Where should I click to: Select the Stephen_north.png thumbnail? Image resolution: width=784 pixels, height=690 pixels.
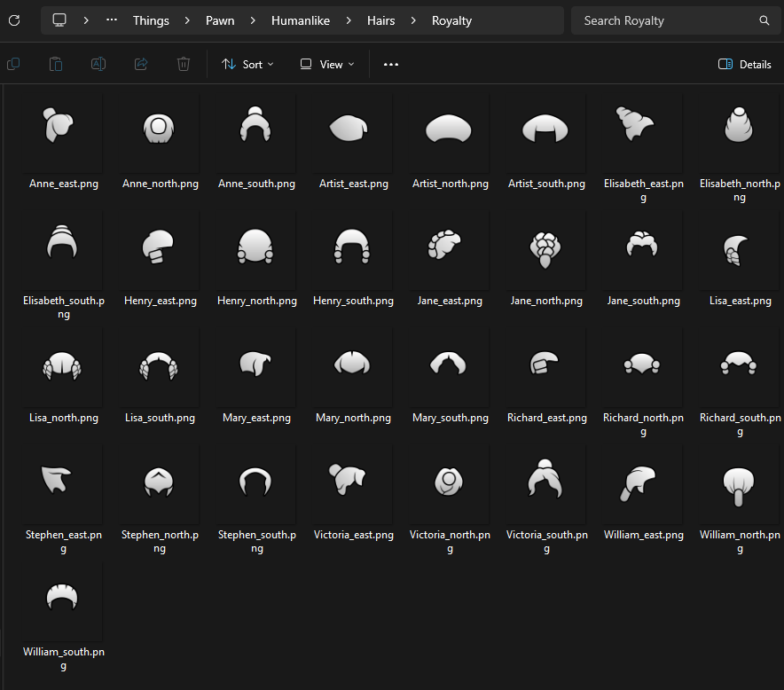pyautogui.click(x=159, y=482)
